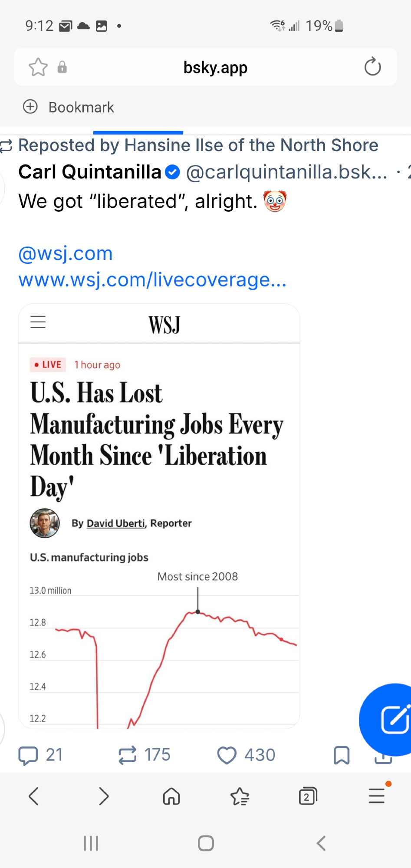The image size is (411, 868).
Task: Tap the bsky.app address bar
Action: [x=215, y=67]
